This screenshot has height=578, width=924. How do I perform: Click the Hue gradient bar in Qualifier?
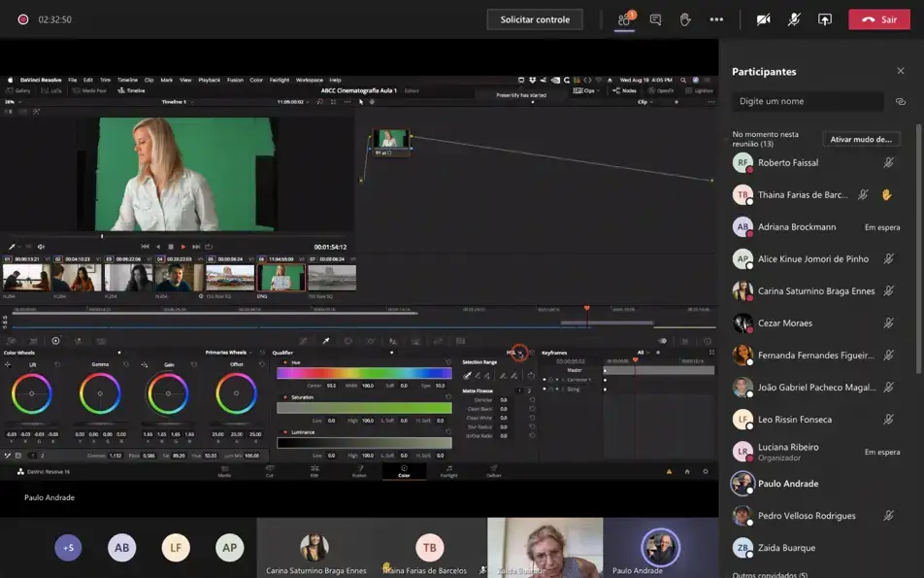pyautogui.click(x=364, y=373)
